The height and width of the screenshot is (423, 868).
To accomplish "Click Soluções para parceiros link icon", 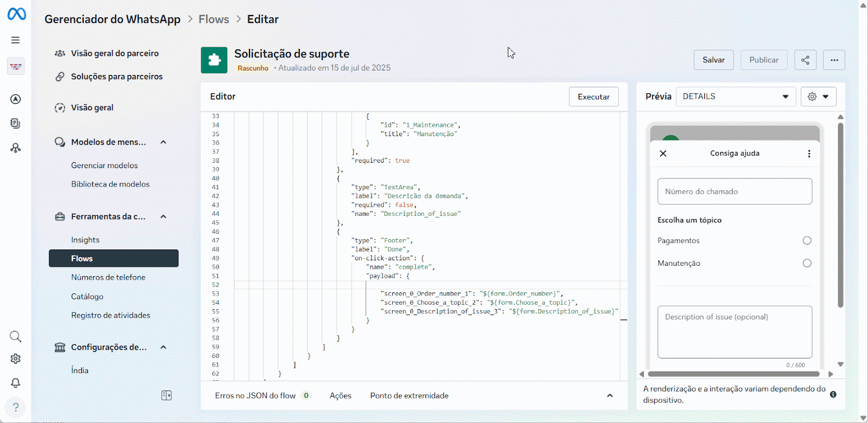I will 60,76.
